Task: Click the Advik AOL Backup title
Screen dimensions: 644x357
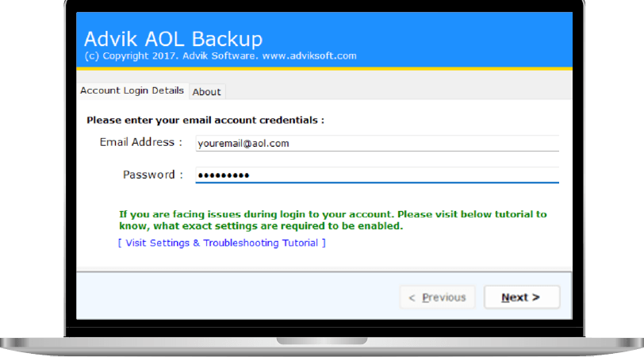Action: pyautogui.click(x=173, y=39)
